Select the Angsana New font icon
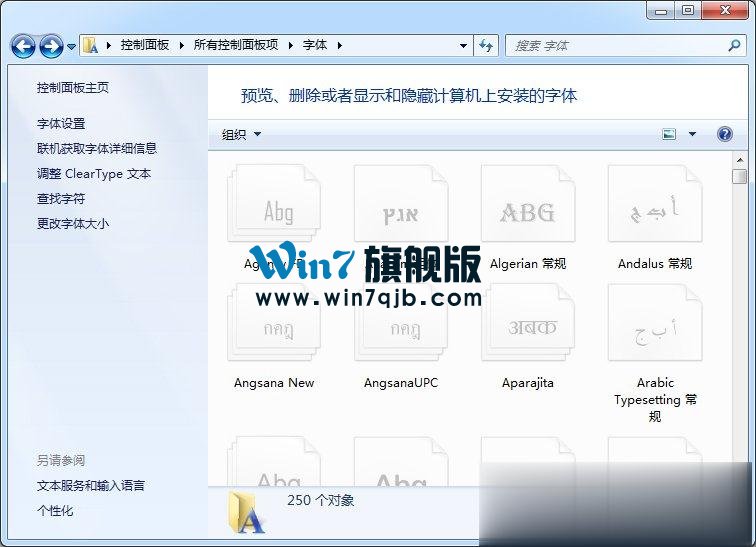Screen dimensions: 756x547 274,322
